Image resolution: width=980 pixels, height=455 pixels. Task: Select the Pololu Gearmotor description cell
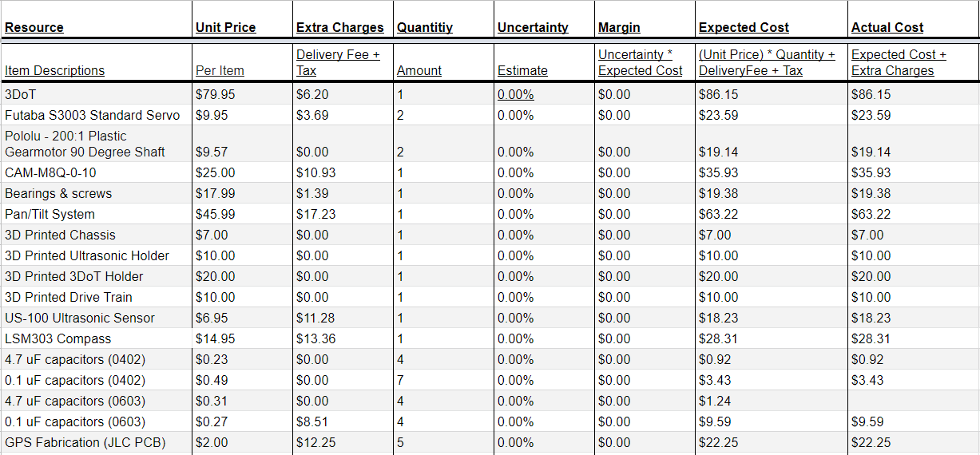pyautogui.click(x=97, y=144)
